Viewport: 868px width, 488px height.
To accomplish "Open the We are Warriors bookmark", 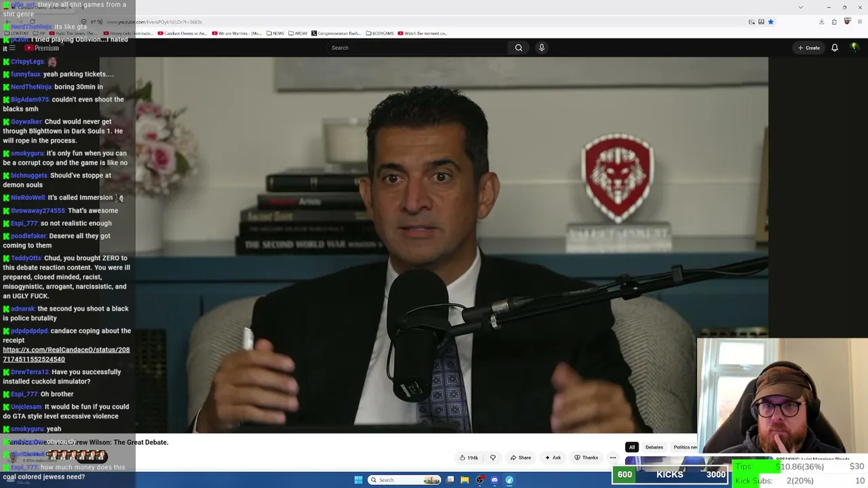I will [x=237, y=33].
